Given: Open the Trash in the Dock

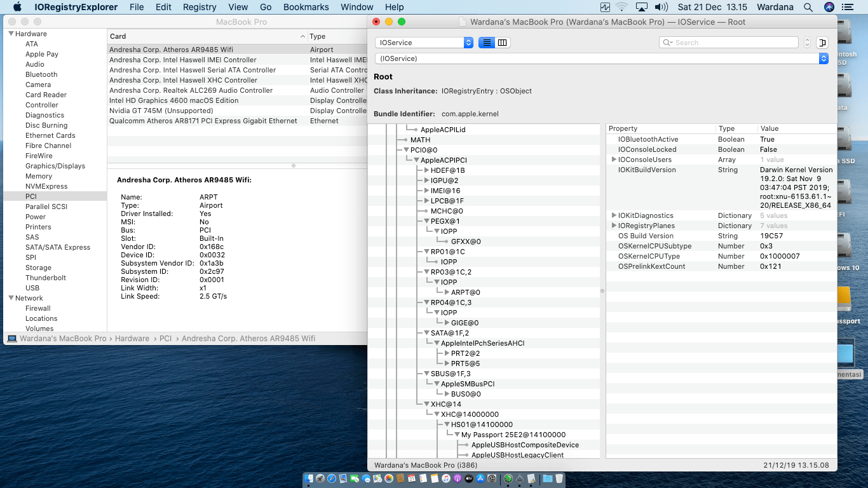Looking at the screenshot, I should [x=559, y=478].
